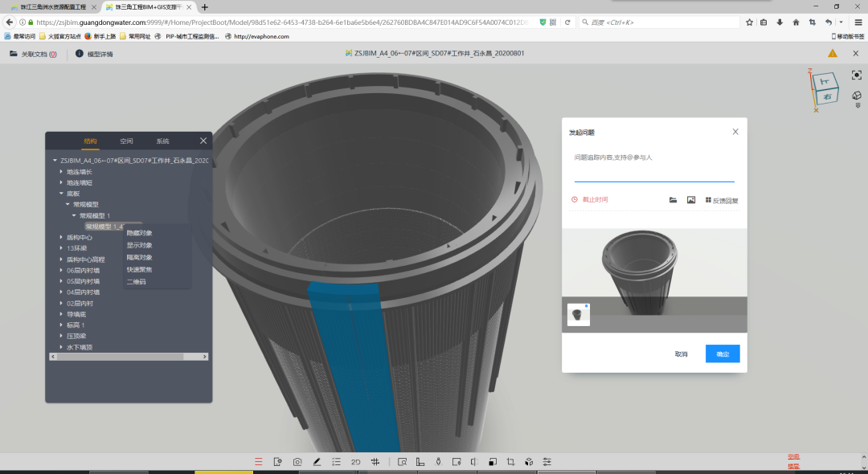Click the scroll-right arrow of tree panel
The height and width of the screenshot is (474, 868).
[x=205, y=357]
